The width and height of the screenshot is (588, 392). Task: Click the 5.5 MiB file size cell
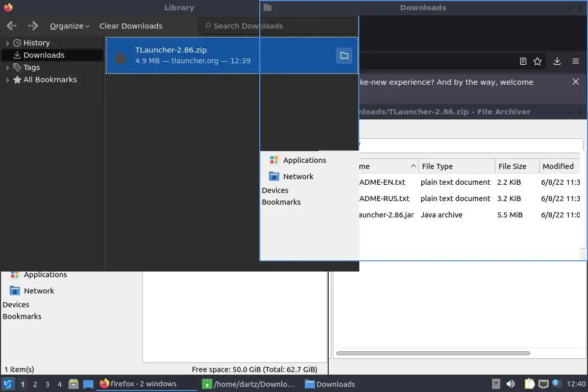[x=509, y=215]
